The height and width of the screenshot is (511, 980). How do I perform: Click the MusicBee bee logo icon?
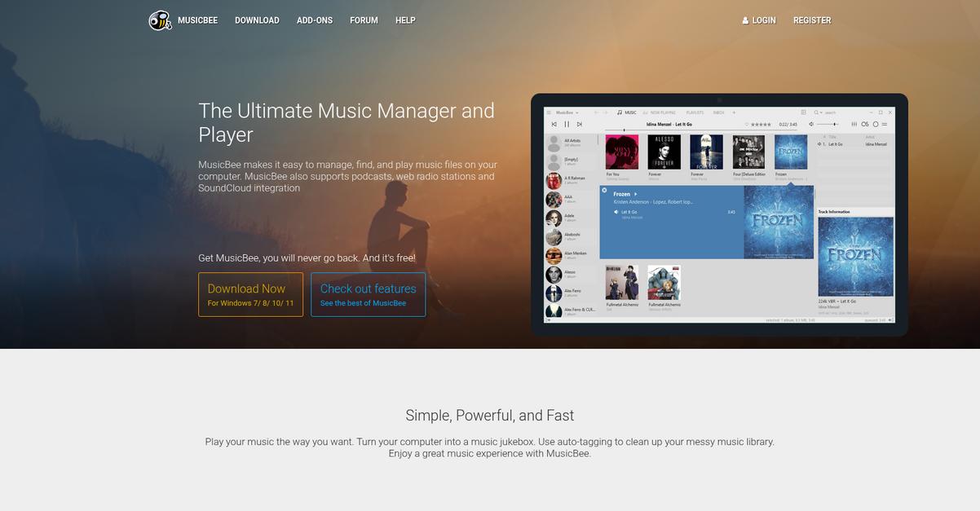click(x=160, y=20)
